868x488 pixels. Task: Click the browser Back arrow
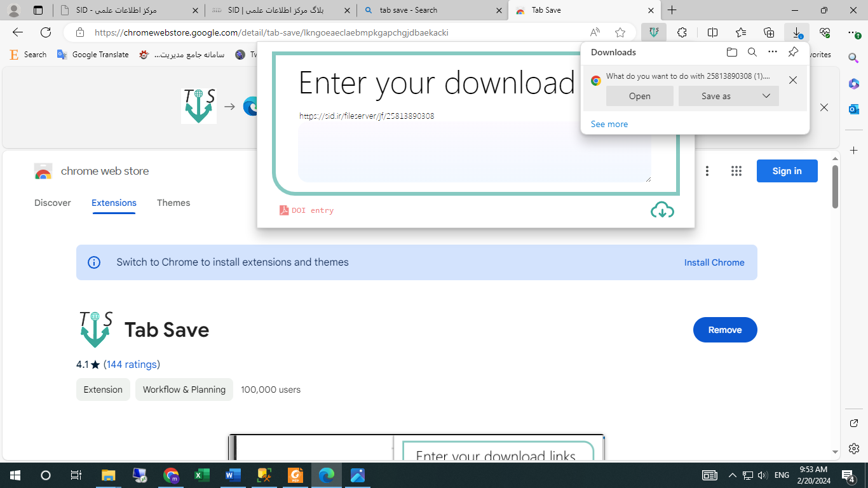coord(18,32)
